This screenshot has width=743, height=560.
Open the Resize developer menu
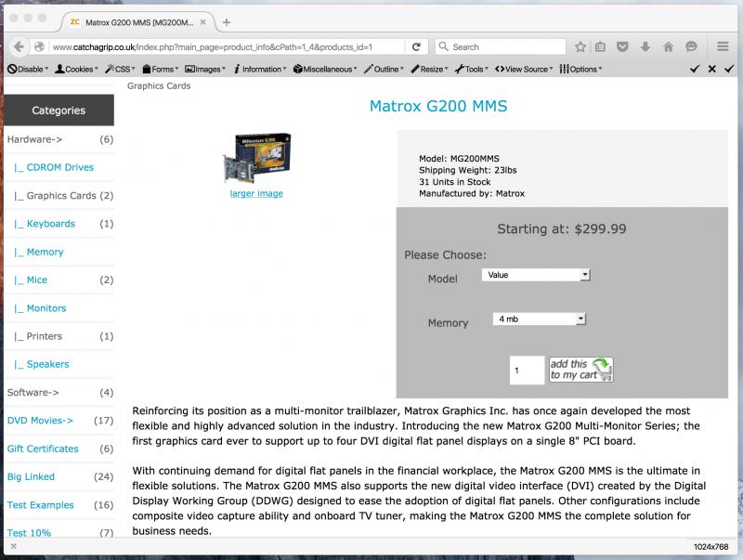429,69
